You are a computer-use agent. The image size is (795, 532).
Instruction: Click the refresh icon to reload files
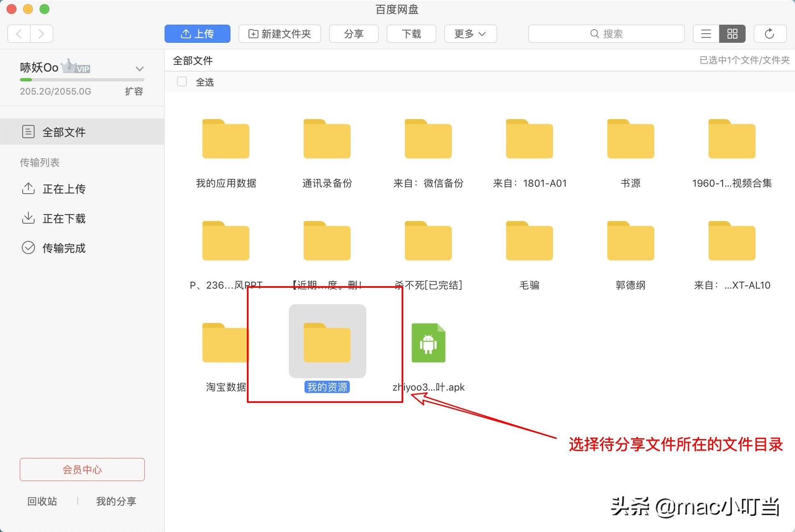(769, 34)
